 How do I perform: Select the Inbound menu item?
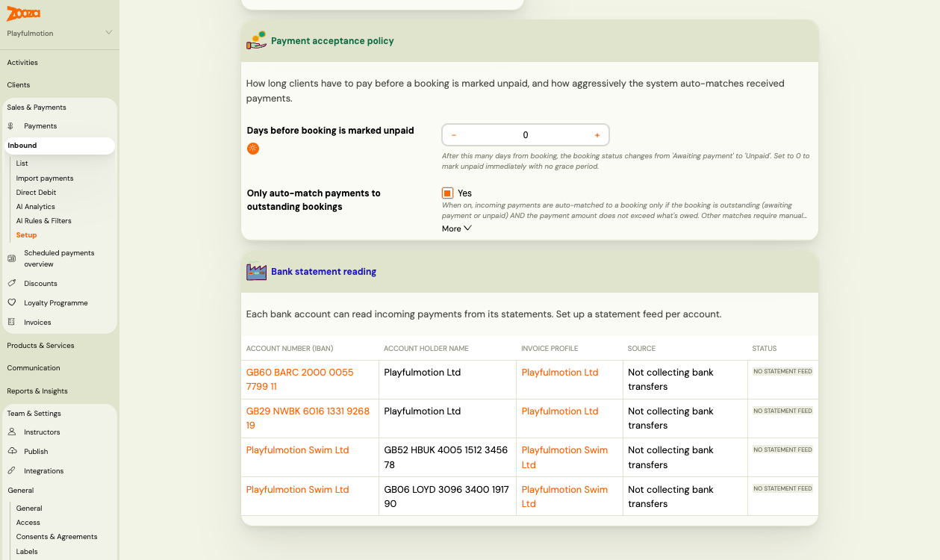(58, 146)
